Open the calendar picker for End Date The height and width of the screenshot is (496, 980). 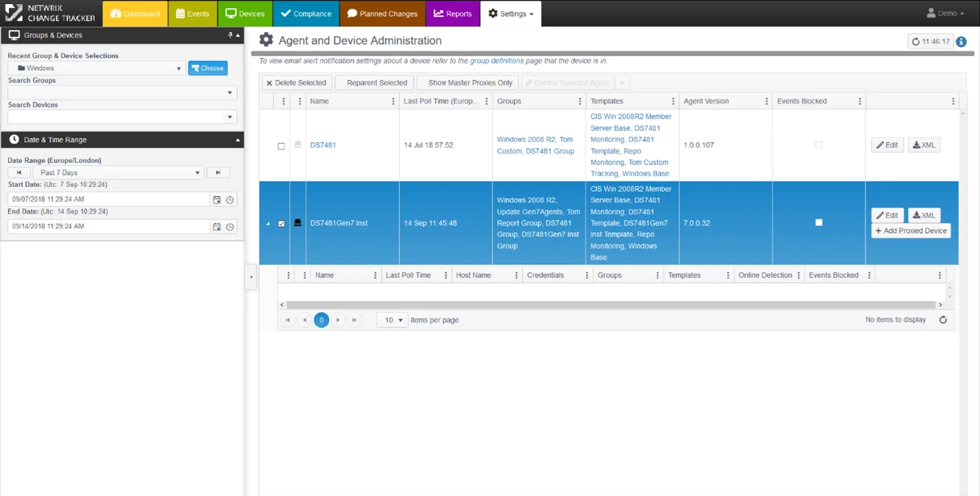point(217,227)
